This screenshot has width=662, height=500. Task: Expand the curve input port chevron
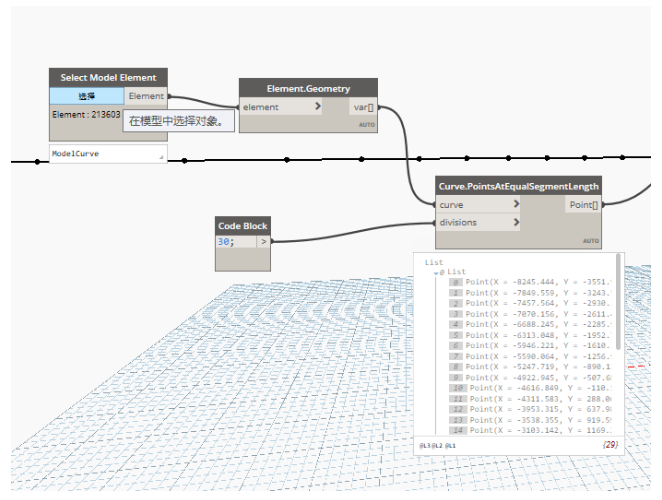pos(516,205)
